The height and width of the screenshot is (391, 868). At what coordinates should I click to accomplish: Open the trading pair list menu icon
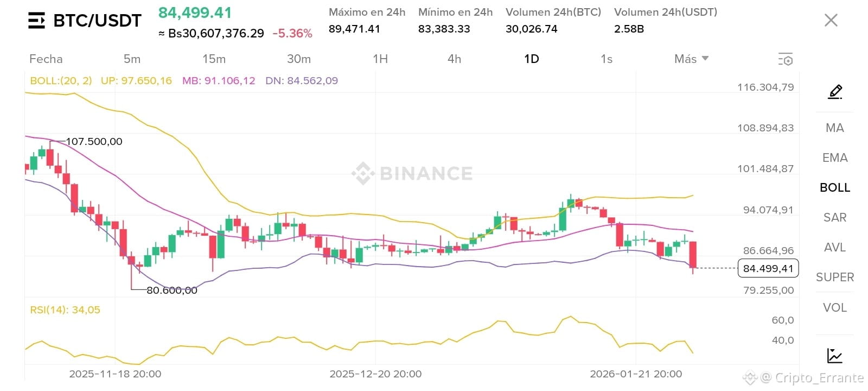pos(36,21)
